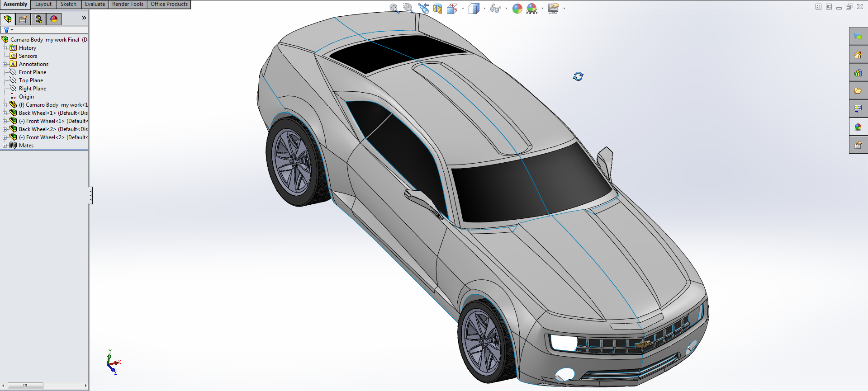Select the History label in tree
The height and width of the screenshot is (391, 868).
click(28, 48)
